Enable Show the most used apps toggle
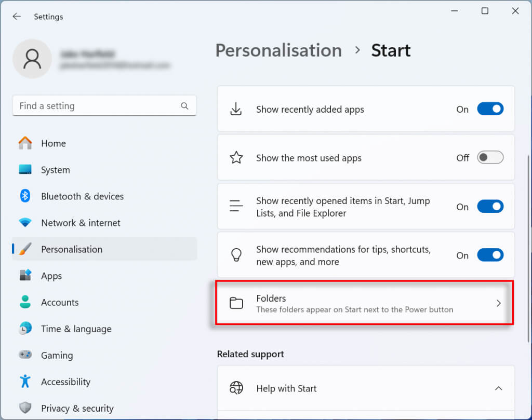Image resolution: width=532 pixels, height=420 pixels. pos(490,158)
